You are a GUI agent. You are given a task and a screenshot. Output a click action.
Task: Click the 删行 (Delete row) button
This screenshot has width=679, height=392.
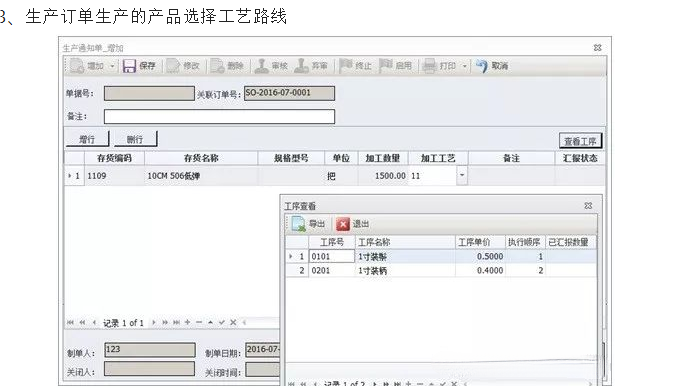135,139
